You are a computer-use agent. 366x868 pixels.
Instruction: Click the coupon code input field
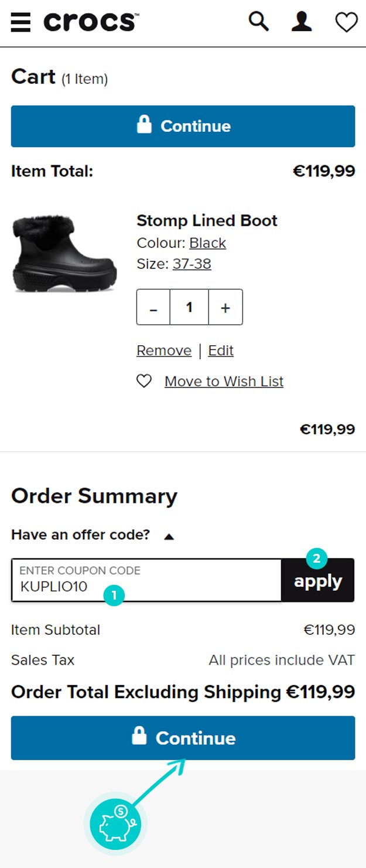[x=146, y=580]
